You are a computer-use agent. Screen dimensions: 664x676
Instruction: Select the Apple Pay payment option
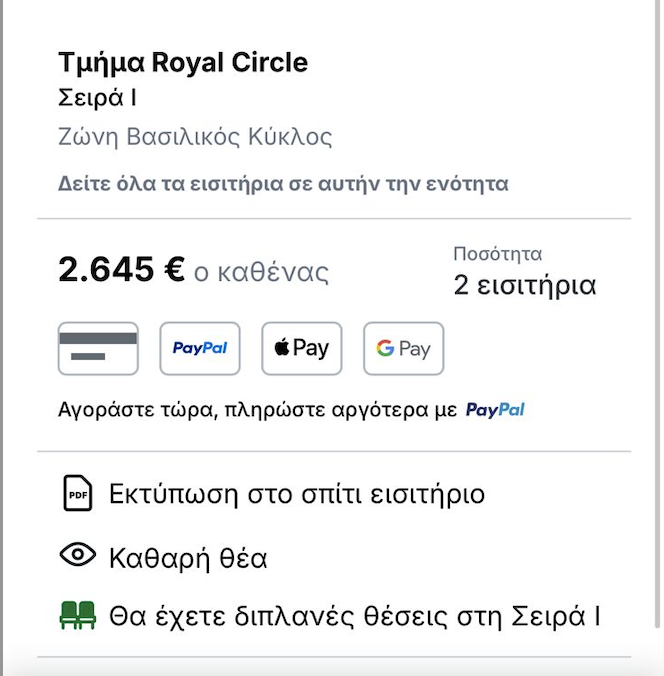pyautogui.click(x=302, y=348)
